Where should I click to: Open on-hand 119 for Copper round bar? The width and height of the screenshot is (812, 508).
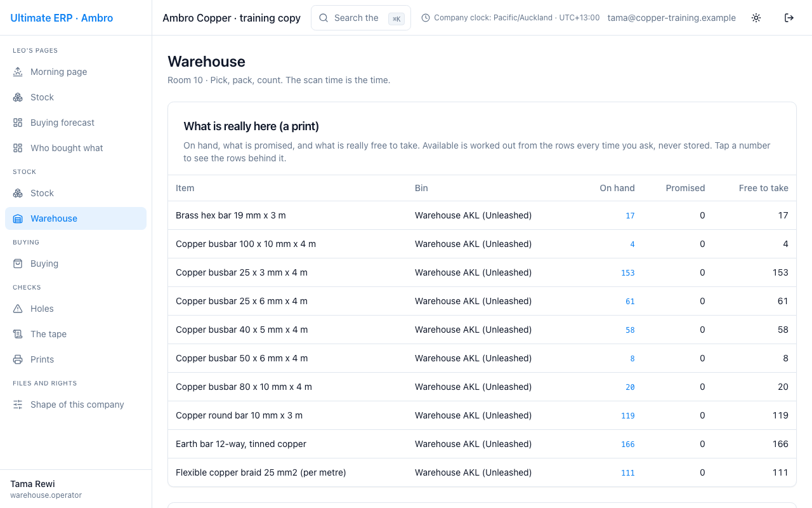(627, 416)
